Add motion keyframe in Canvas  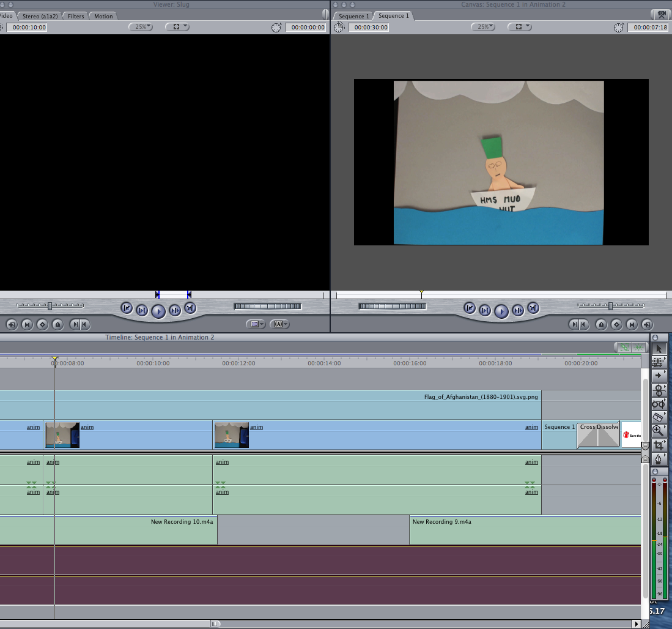[x=617, y=324]
